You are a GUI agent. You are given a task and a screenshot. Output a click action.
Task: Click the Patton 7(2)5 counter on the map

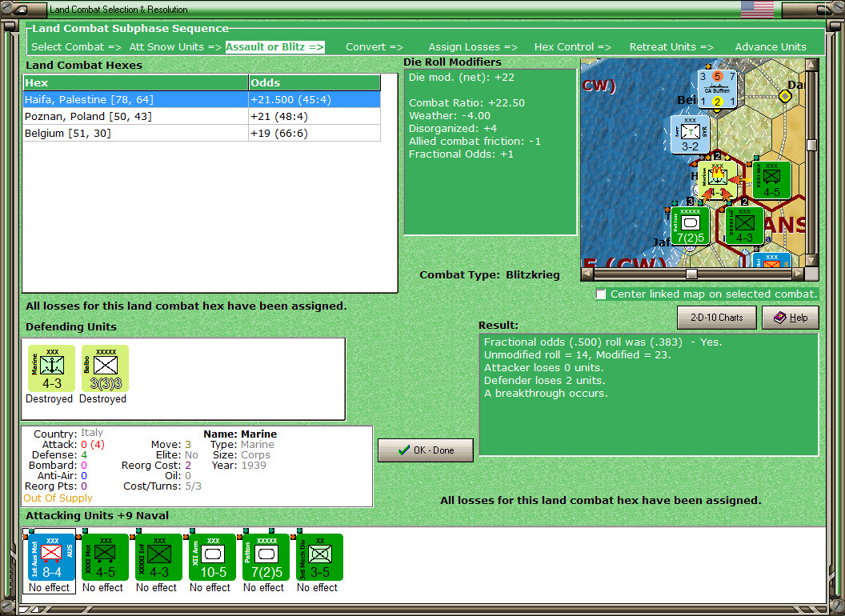[x=691, y=226]
